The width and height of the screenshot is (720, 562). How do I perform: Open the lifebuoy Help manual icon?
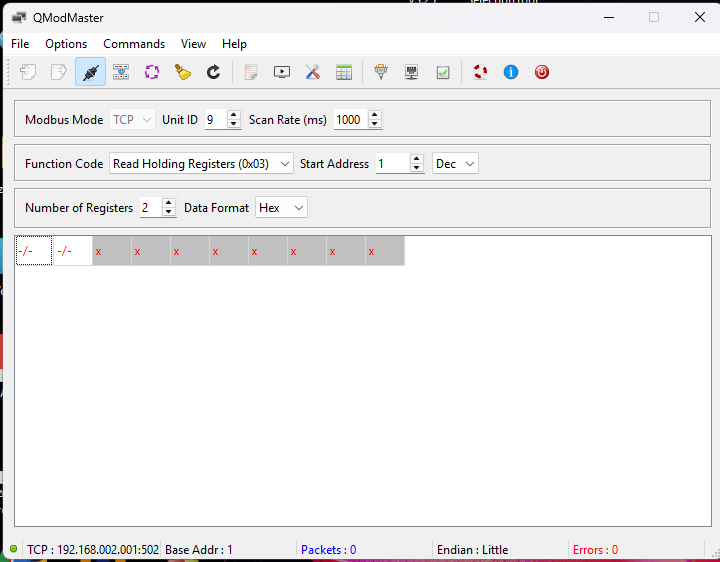coord(480,72)
